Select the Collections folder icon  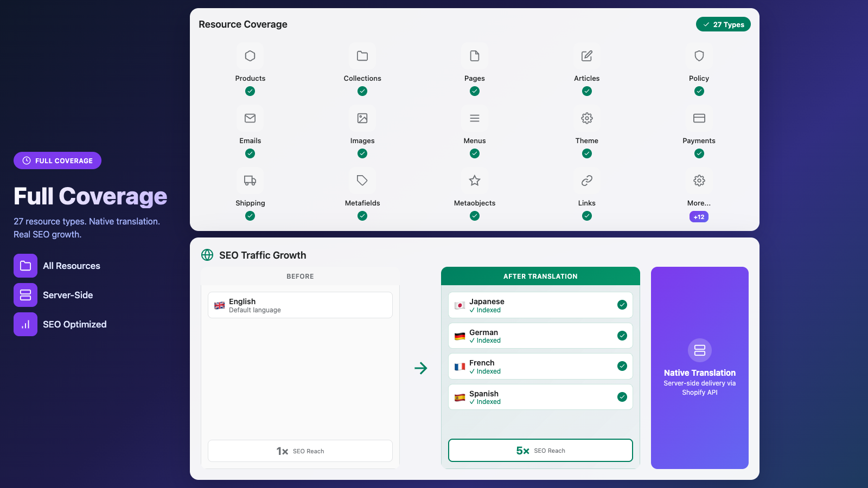362,56
